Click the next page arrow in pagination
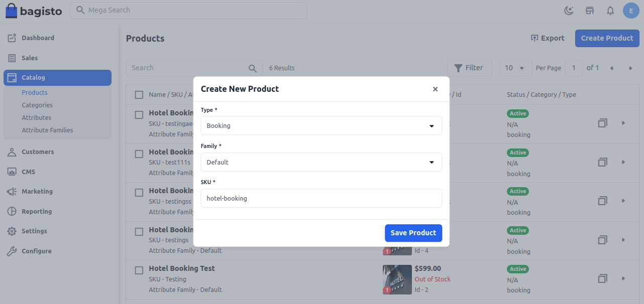The height and width of the screenshot is (304, 644). pos(630,68)
